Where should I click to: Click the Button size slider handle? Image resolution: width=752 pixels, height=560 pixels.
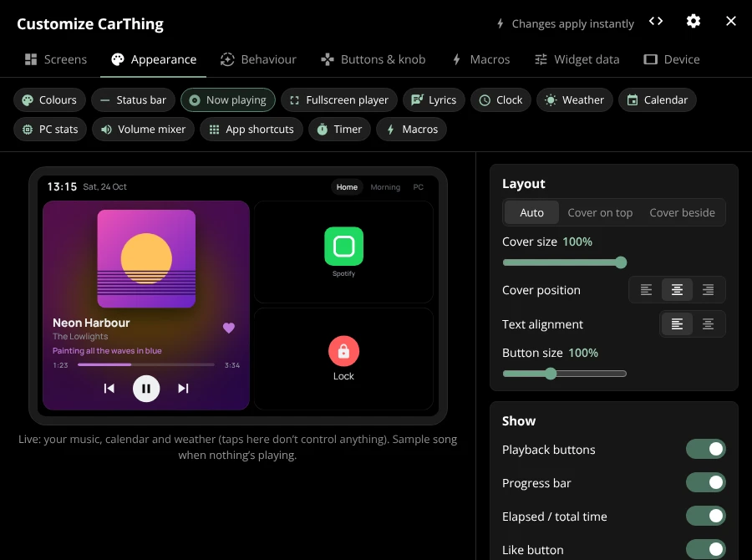coord(551,374)
